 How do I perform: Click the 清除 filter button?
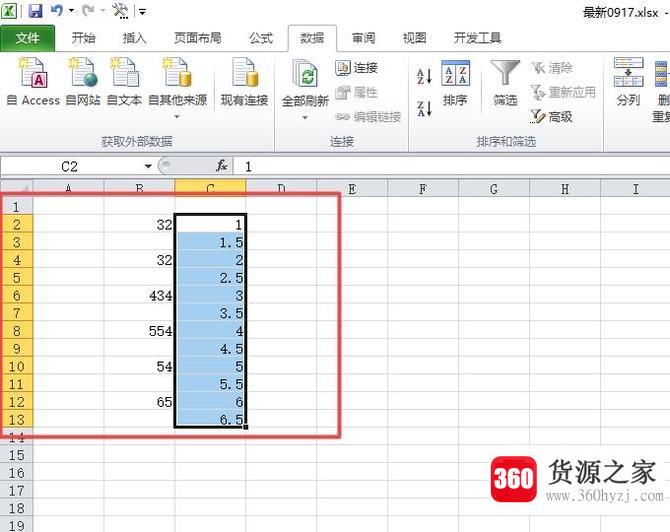click(552, 68)
